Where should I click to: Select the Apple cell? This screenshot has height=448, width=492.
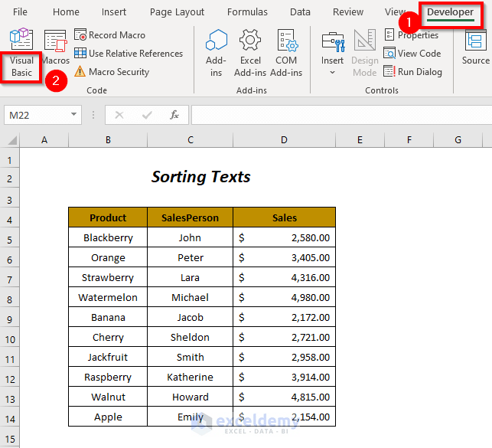108,417
